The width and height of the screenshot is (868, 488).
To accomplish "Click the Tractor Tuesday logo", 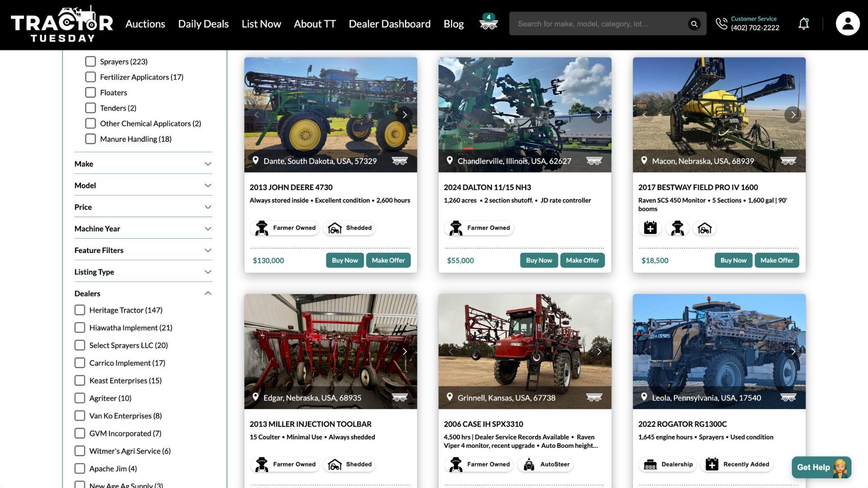I will pos(62,24).
